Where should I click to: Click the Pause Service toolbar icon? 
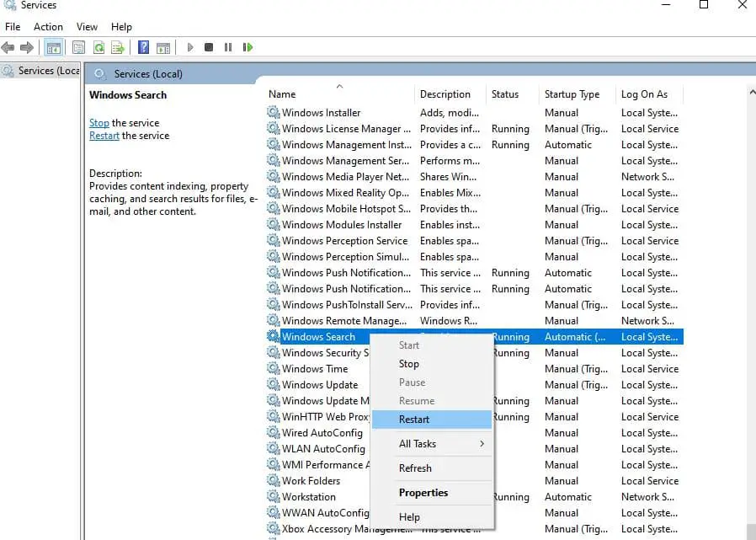[x=228, y=47]
